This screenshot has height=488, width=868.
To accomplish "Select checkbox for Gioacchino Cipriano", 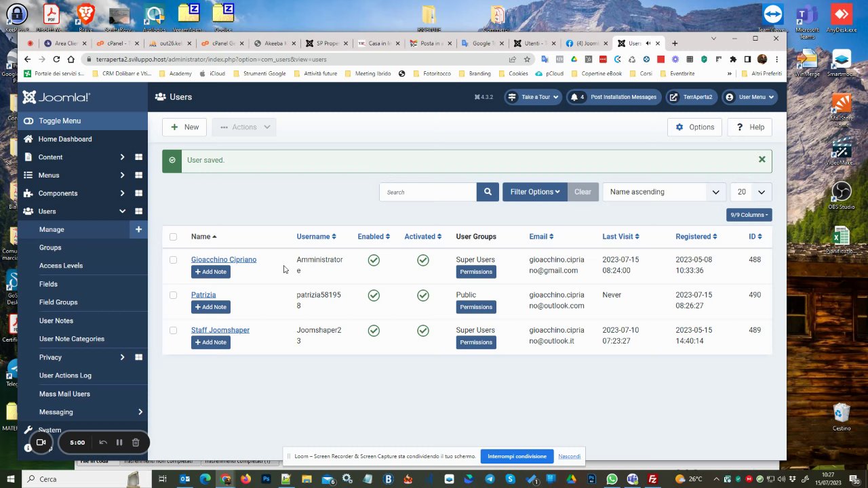I will coord(173,260).
